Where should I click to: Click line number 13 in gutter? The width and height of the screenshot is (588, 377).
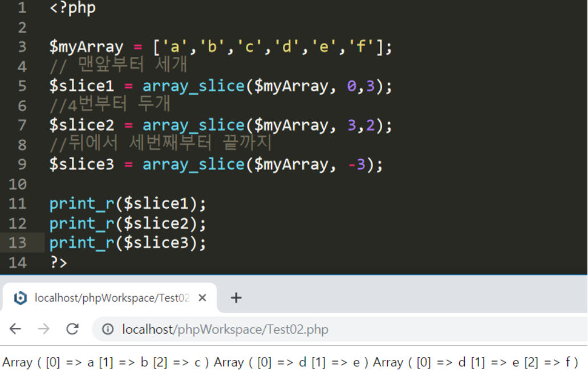tap(18, 243)
